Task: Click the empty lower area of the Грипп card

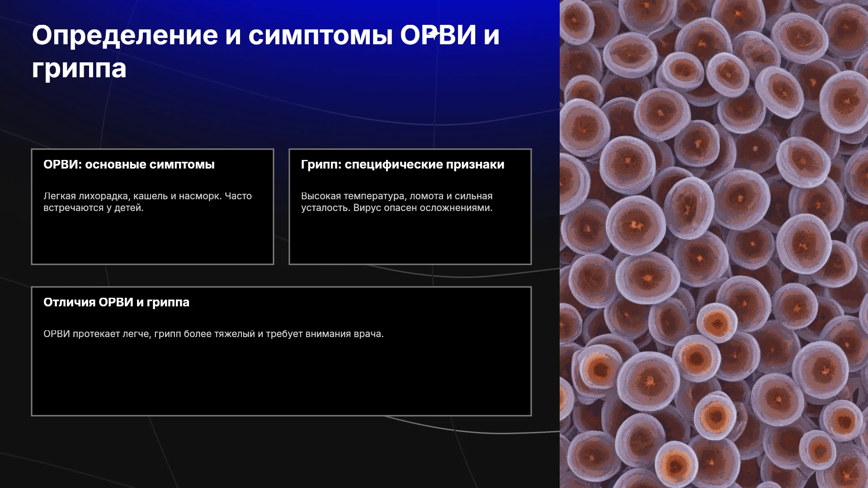Action: tap(410, 239)
